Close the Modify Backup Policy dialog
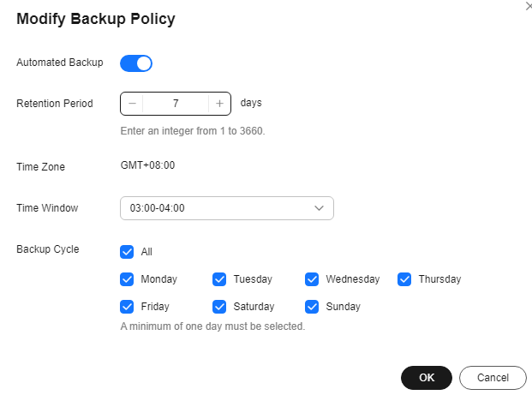 click(528, 5)
